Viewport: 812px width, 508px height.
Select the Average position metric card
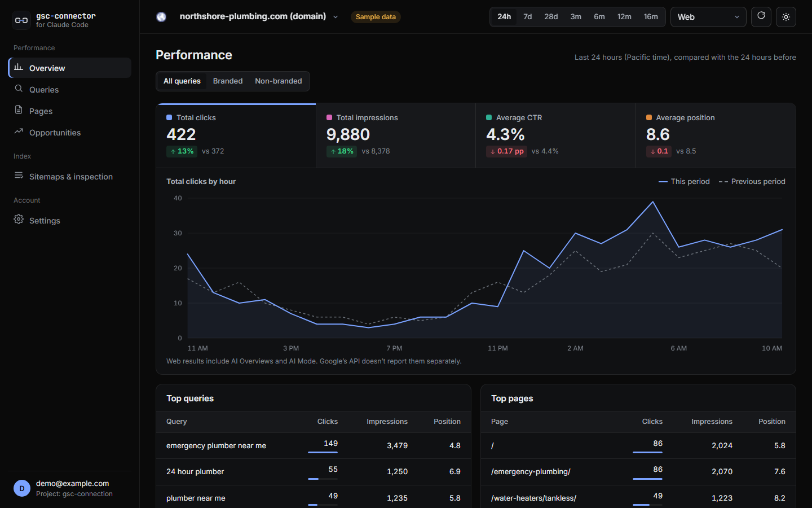[x=716, y=135]
